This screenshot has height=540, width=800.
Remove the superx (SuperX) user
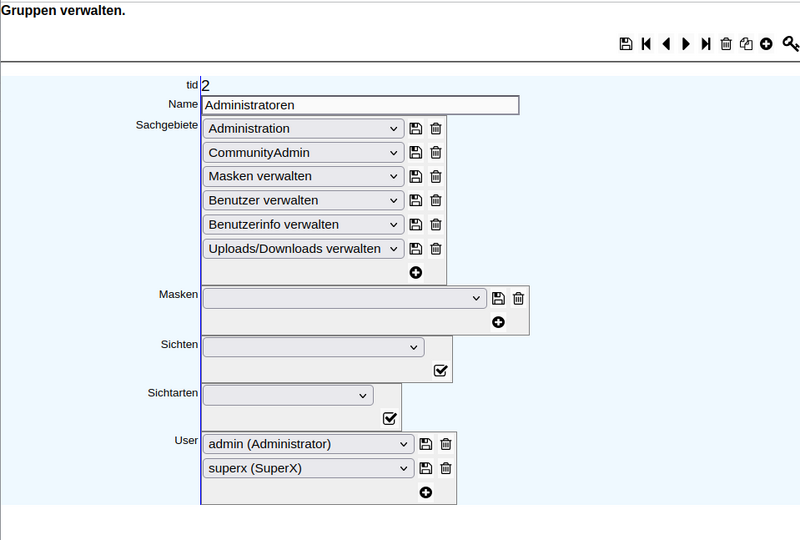point(446,468)
